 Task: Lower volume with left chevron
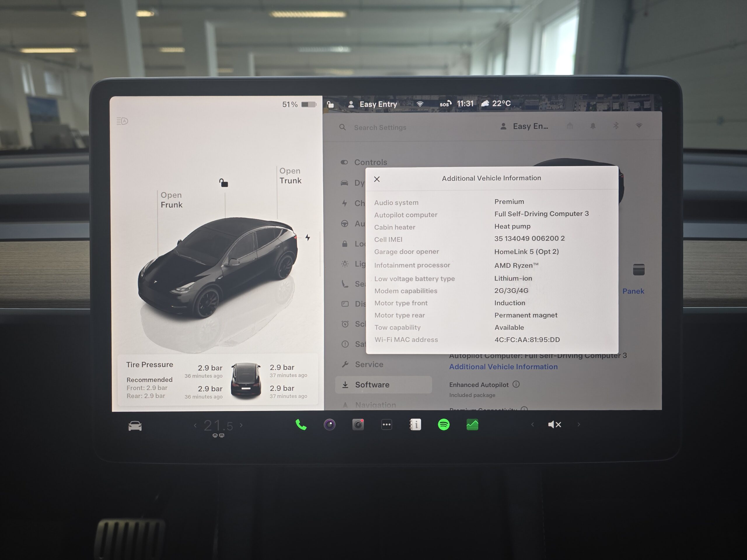click(x=533, y=425)
